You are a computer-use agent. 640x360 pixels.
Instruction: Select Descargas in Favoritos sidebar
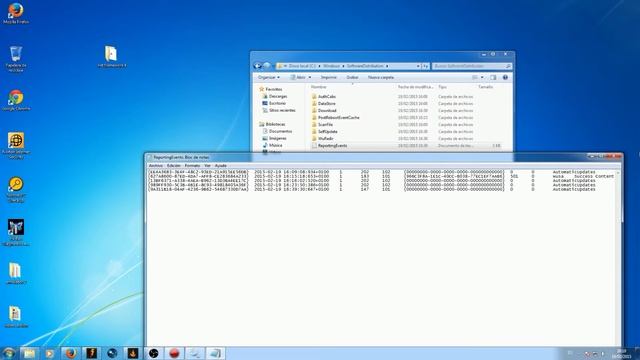click(x=278, y=96)
